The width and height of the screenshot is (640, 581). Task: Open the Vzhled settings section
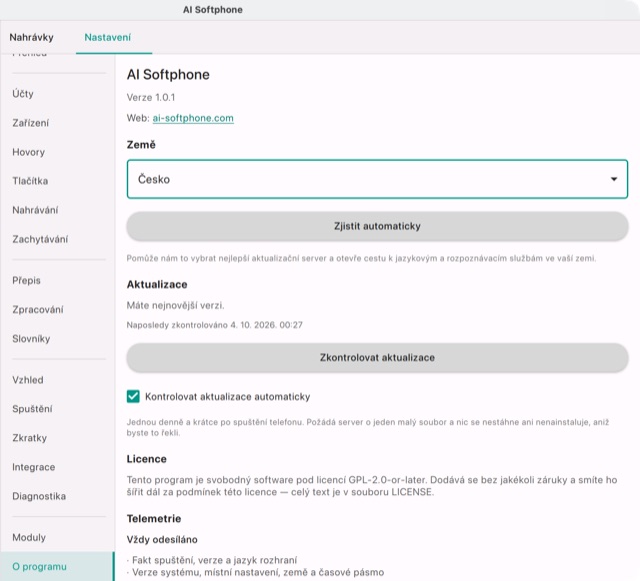point(27,380)
